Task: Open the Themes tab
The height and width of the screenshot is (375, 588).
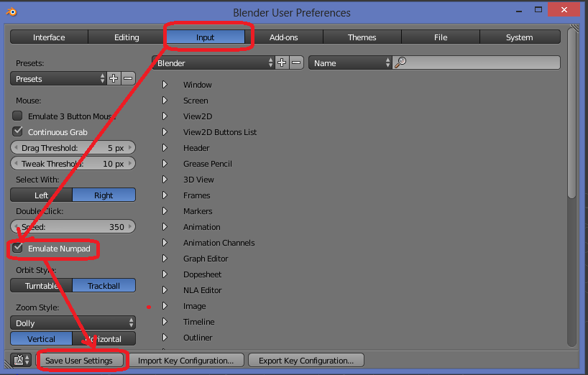Action: (x=362, y=37)
